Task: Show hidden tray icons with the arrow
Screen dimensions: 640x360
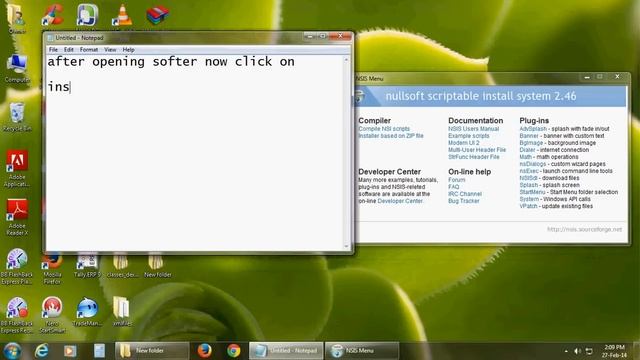Action: (x=566, y=351)
